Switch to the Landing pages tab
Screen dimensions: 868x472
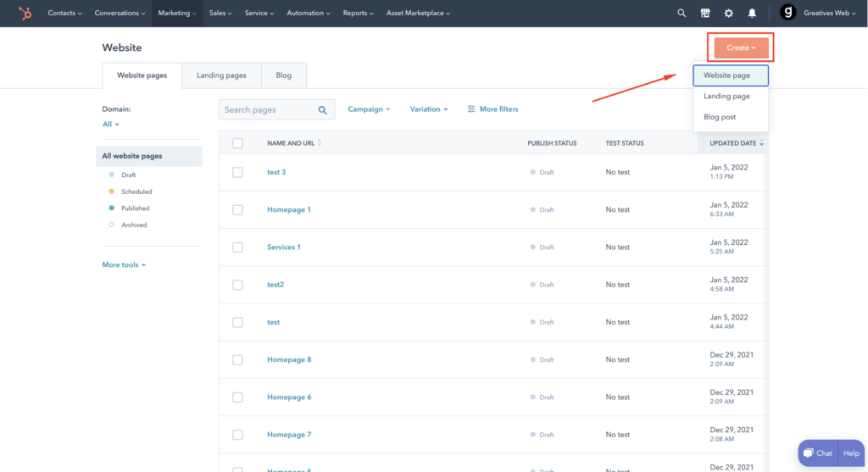click(x=221, y=75)
